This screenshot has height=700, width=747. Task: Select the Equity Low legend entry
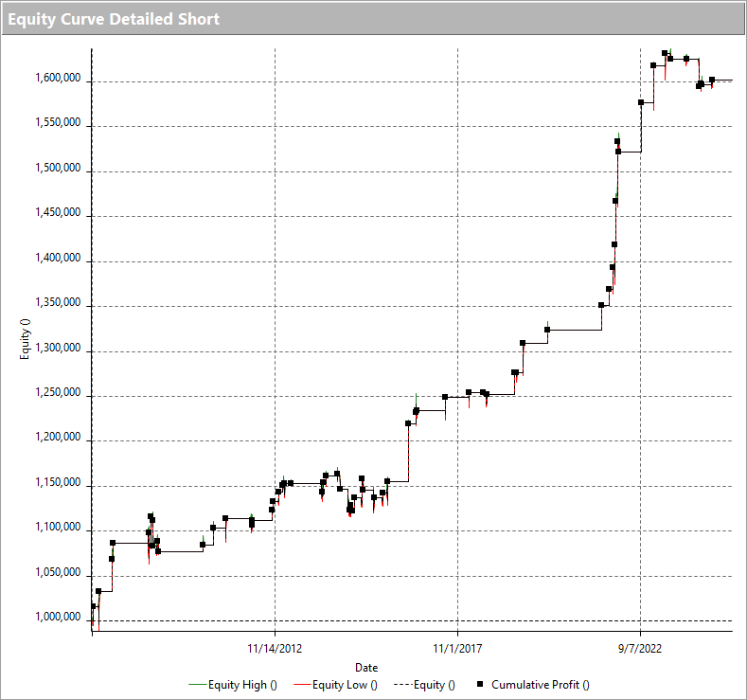tap(336, 685)
